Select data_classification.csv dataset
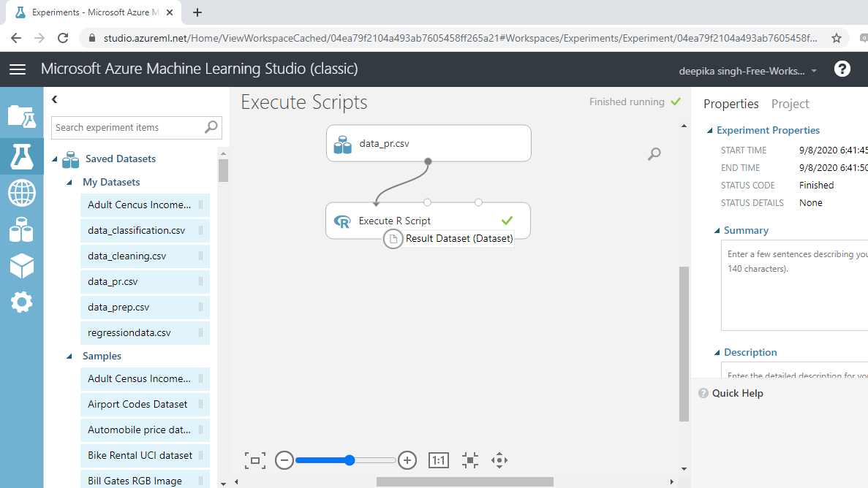The width and height of the screenshot is (868, 488). (x=145, y=230)
